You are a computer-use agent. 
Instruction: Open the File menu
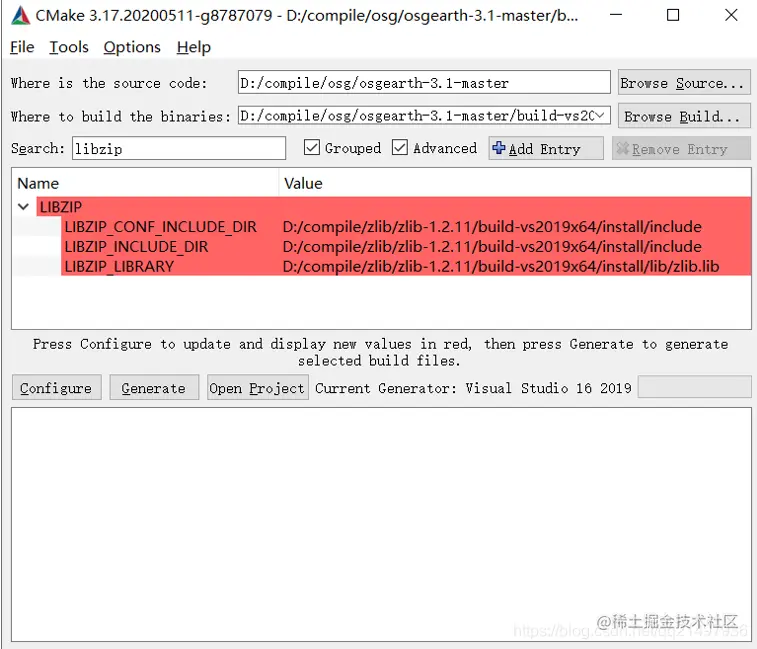22,47
